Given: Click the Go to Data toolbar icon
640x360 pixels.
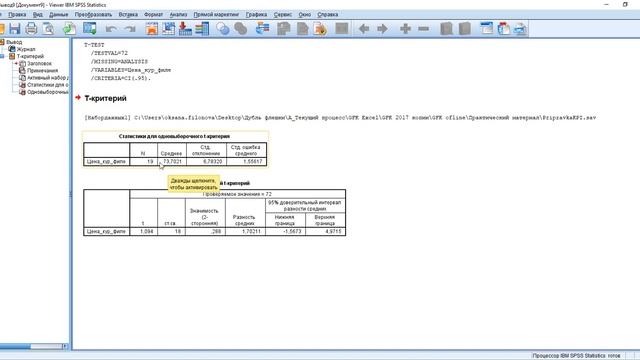Looking at the screenshot, I should (152, 29).
